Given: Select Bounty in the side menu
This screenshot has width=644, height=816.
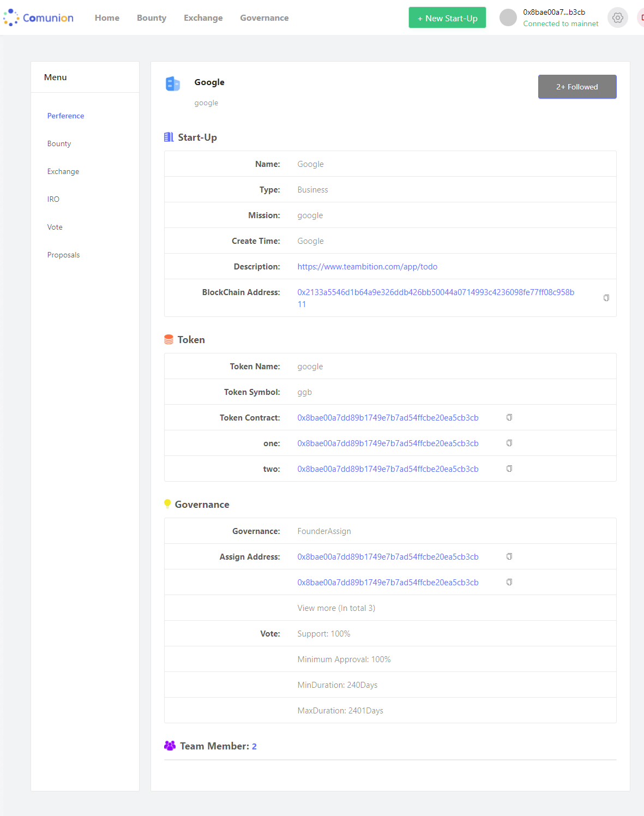Looking at the screenshot, I should 59,143.
